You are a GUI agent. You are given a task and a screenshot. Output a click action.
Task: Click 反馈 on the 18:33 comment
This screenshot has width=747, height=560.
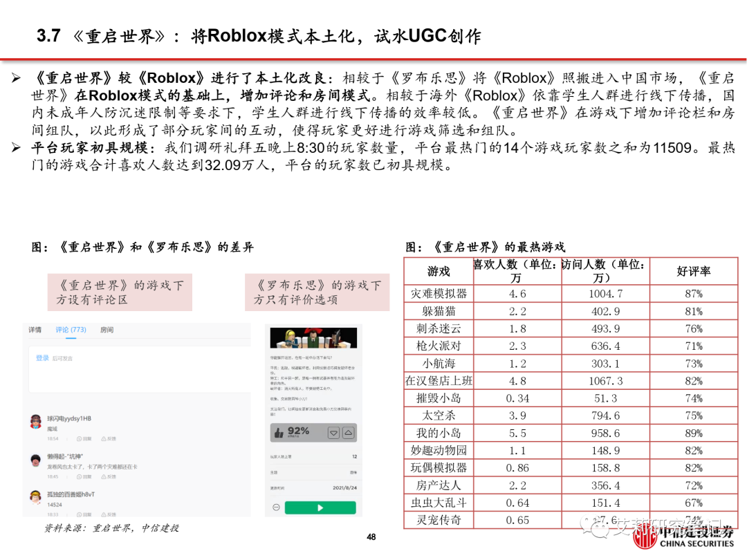point(109,514)
